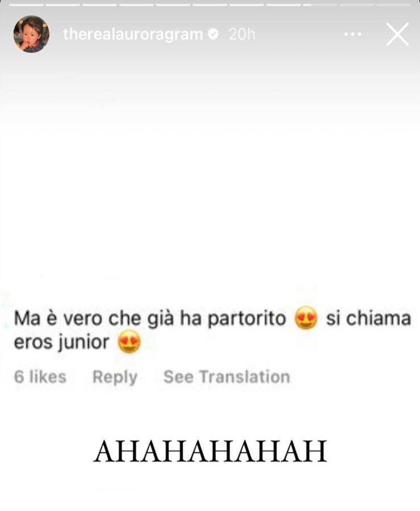420x511 pixels.
Task: Select the third story progress segment
Action: [x=99, y=5]
